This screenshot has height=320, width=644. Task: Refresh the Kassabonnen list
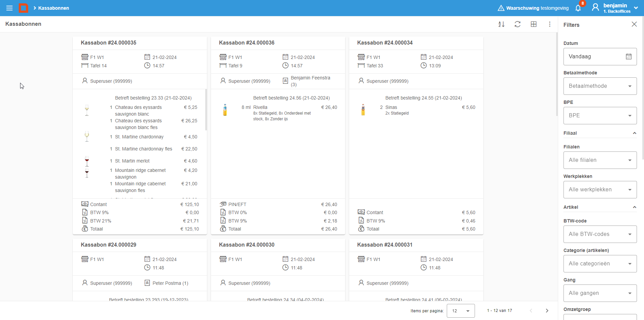pyautogui.click(x=518, y=24)
